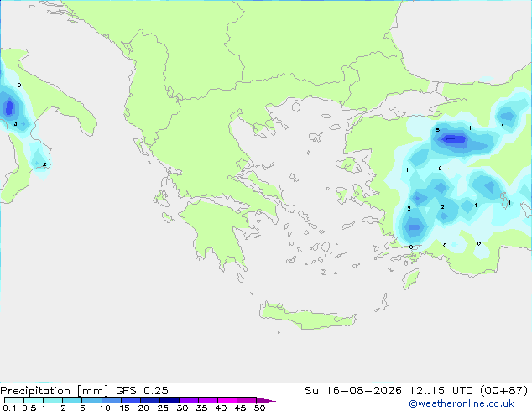
Task: Click the "45" legend scale value
Action: (240, 408)
